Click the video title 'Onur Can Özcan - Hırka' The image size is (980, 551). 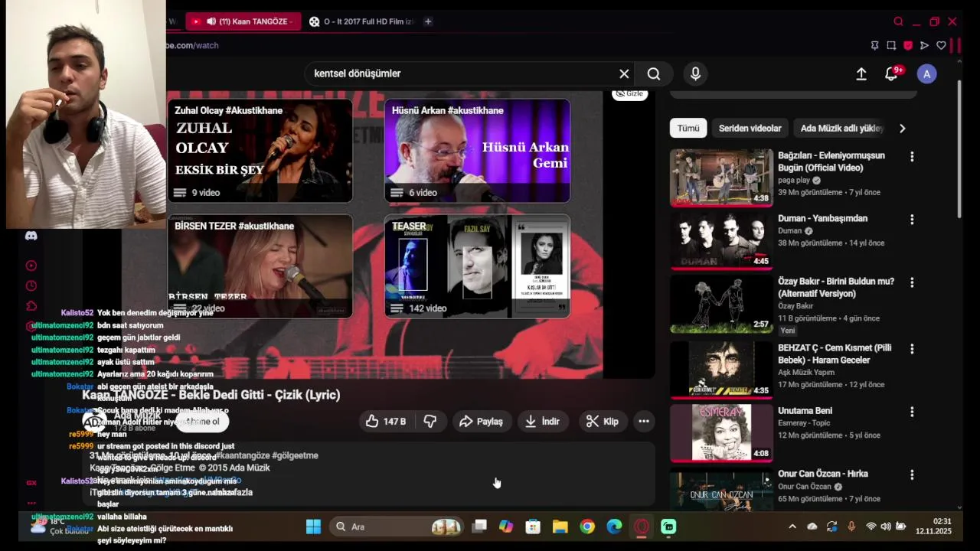coord(823,474)
